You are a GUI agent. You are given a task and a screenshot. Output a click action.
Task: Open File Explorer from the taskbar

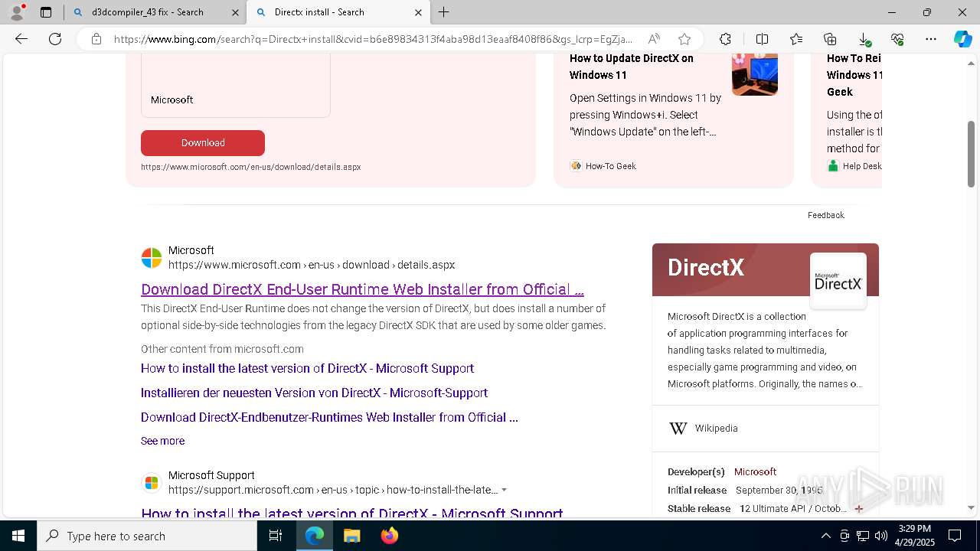351,536
